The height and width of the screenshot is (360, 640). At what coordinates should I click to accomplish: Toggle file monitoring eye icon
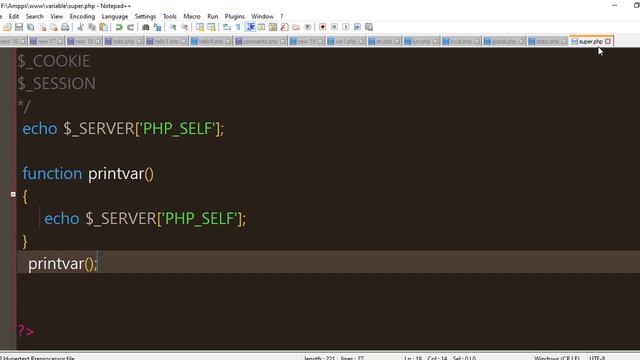(307, 27)
